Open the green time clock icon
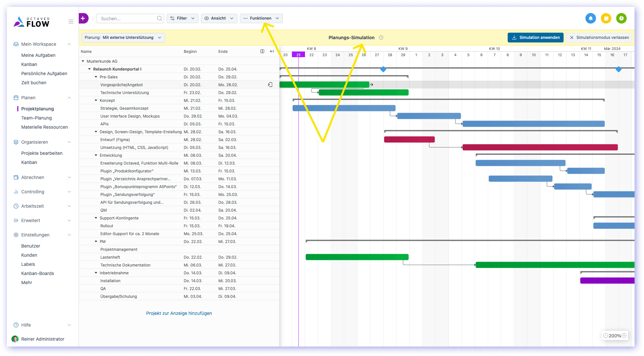This screenshot has height=356, width=644. (x=621, y=18)
